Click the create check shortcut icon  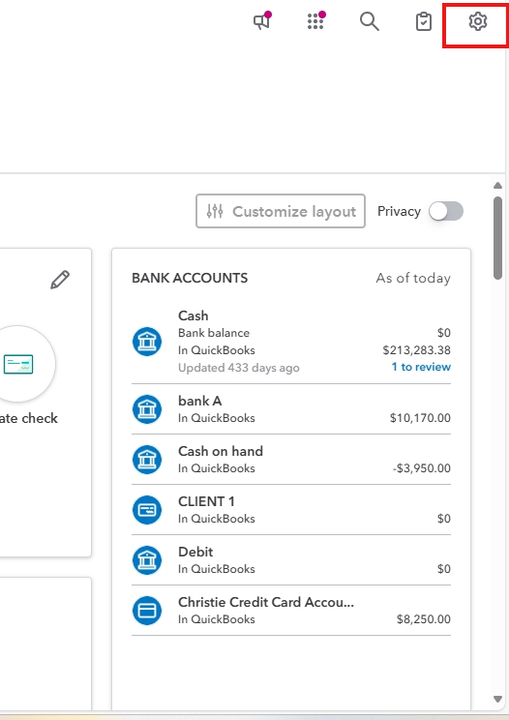click(18, 364)
